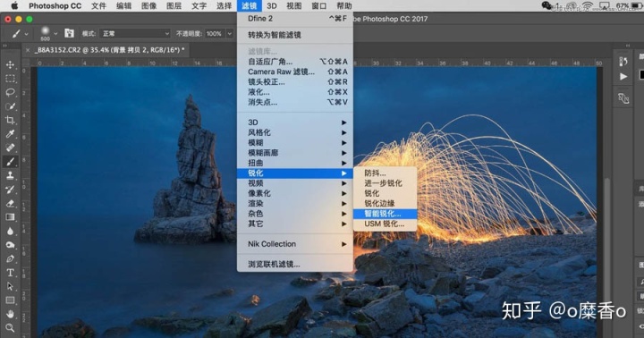Select 浏览联机滤镜... menu item
Image resolution: width=644 pixels, height=338 pixels.
click(x=295, y=265)
